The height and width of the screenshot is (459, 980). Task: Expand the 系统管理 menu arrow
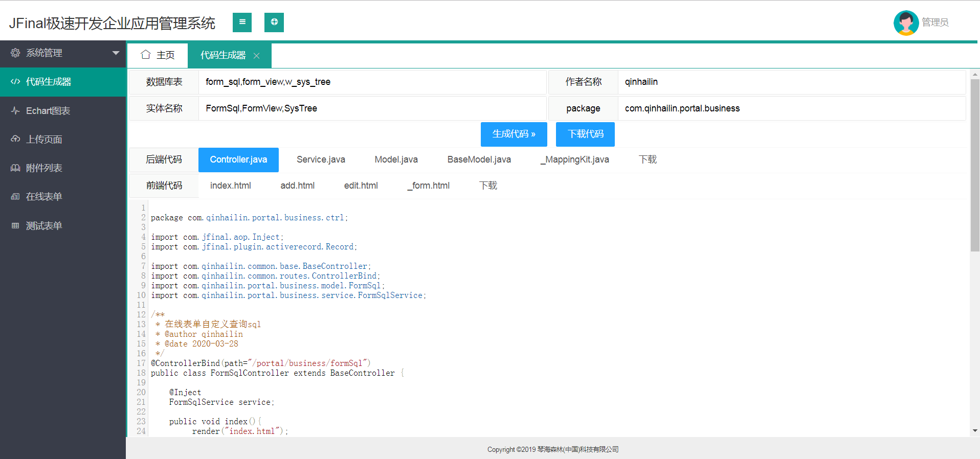tap(116, 53)
